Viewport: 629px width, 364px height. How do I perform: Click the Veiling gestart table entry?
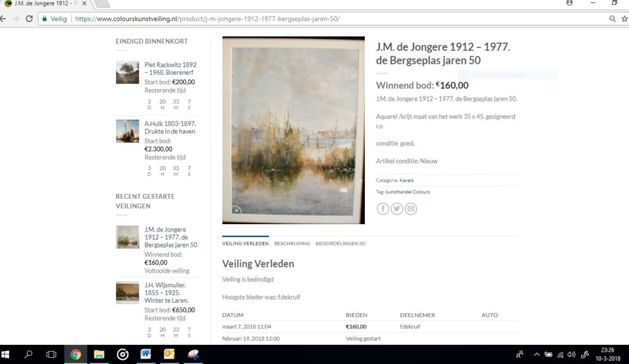(x=364, y=339)
